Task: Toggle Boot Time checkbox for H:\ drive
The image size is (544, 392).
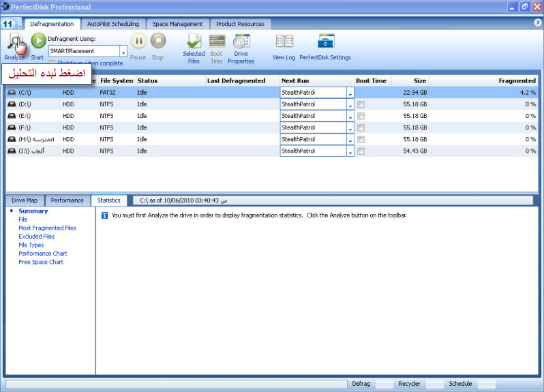Action: (361, 140)
